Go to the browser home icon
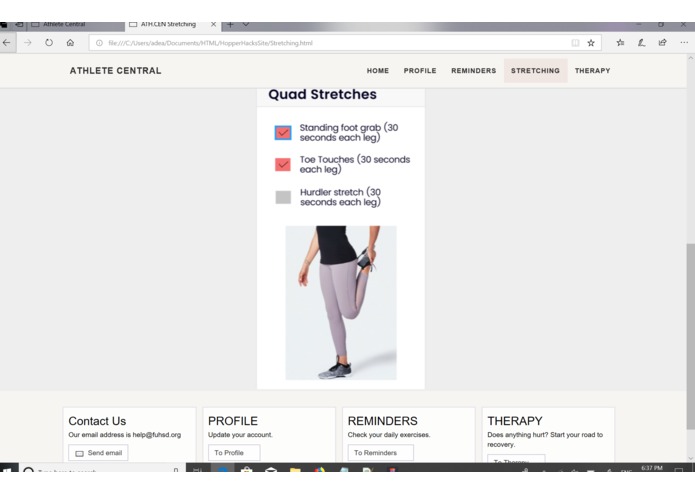Screen dimensions: 695x494 point(70,43)
